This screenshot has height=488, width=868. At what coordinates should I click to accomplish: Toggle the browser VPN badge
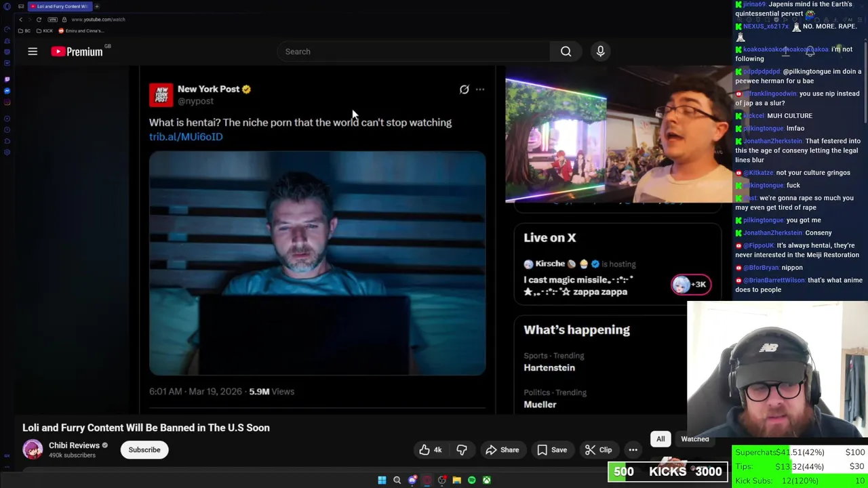click(x=52, y=20)
